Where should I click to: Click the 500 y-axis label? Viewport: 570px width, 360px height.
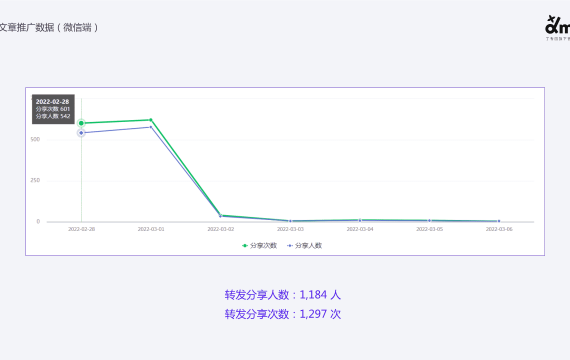coord(35,139)
